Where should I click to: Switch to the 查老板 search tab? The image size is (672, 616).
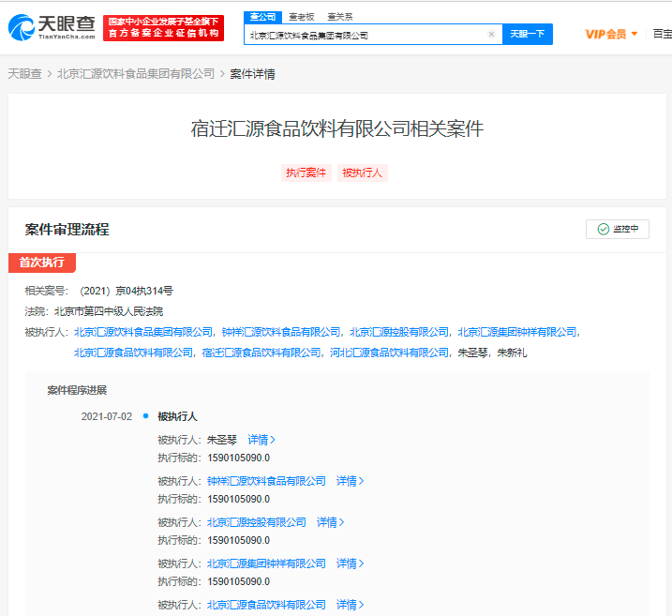tap(302, 17)
